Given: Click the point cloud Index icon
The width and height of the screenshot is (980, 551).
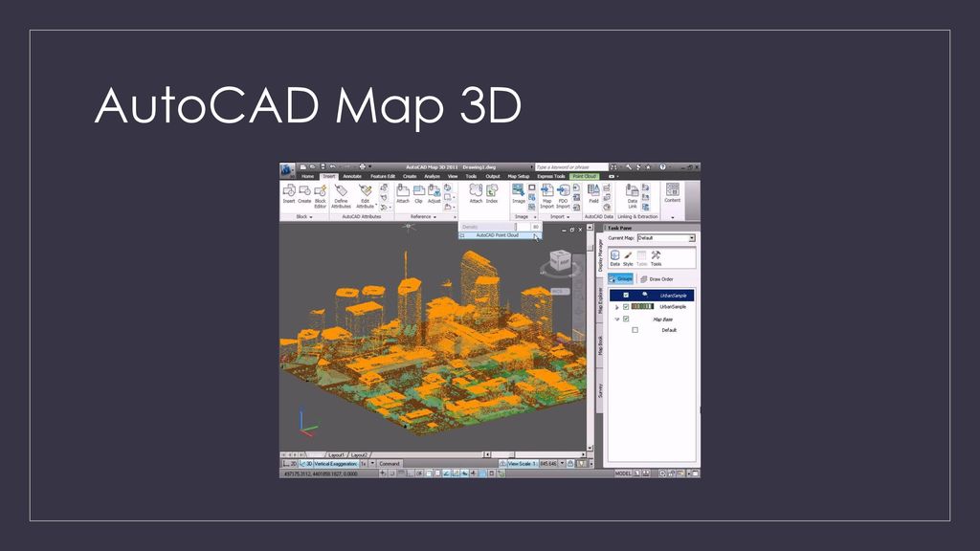Looking at the screenshot, I should tap(493, 193).
